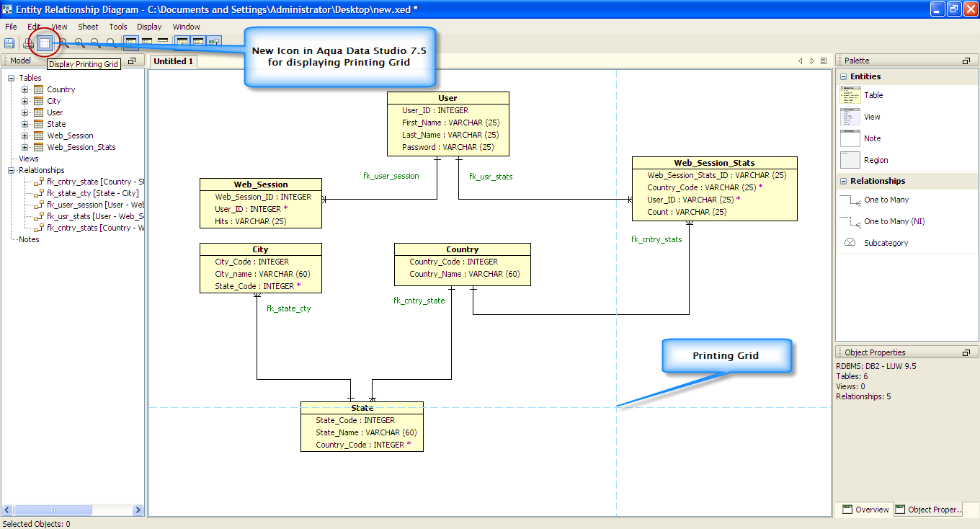980x529 pixels.
Task: Click the previous-tab left arrow above diagram
Action: [x=800, y=61]
